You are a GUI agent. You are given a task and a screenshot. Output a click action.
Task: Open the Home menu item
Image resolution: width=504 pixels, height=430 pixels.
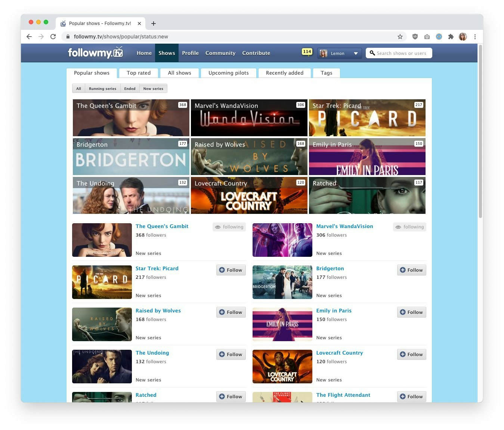(x=144, y=53)
